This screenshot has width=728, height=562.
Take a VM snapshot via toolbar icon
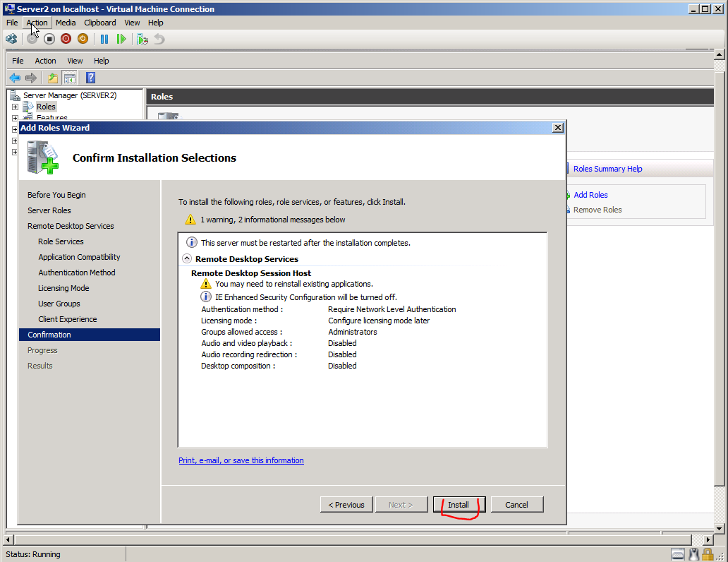142,39
